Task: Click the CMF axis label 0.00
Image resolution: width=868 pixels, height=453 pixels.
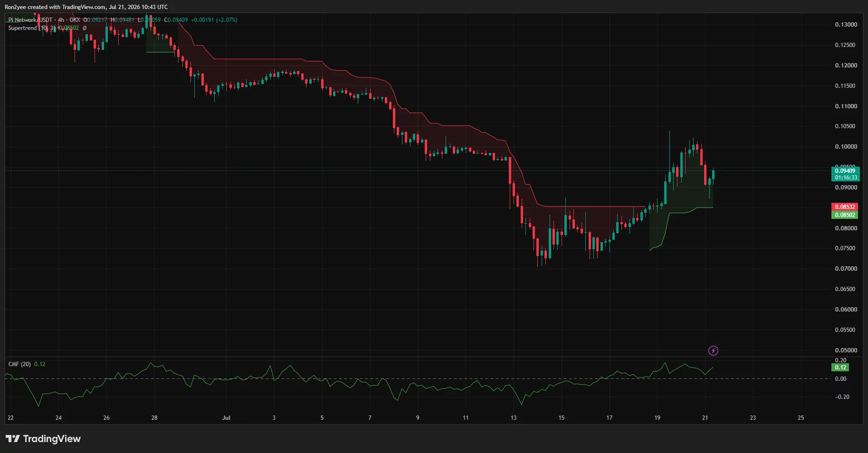Action: (840, 379)
